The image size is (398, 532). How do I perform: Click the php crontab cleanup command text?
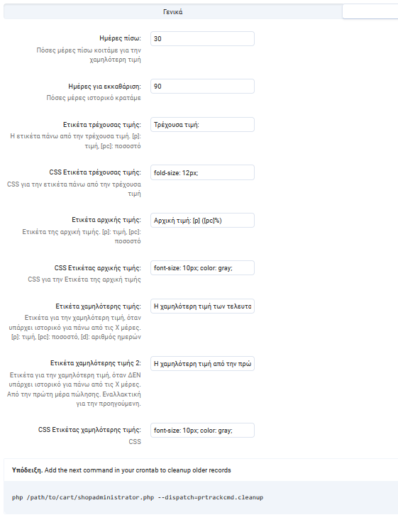click(138, 497)
